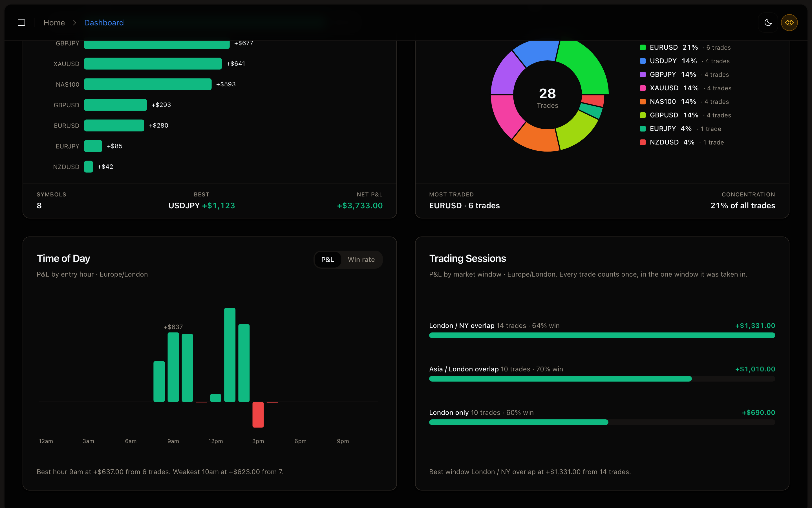Click the XAUUSD +$641 bar

pos(153,63)
